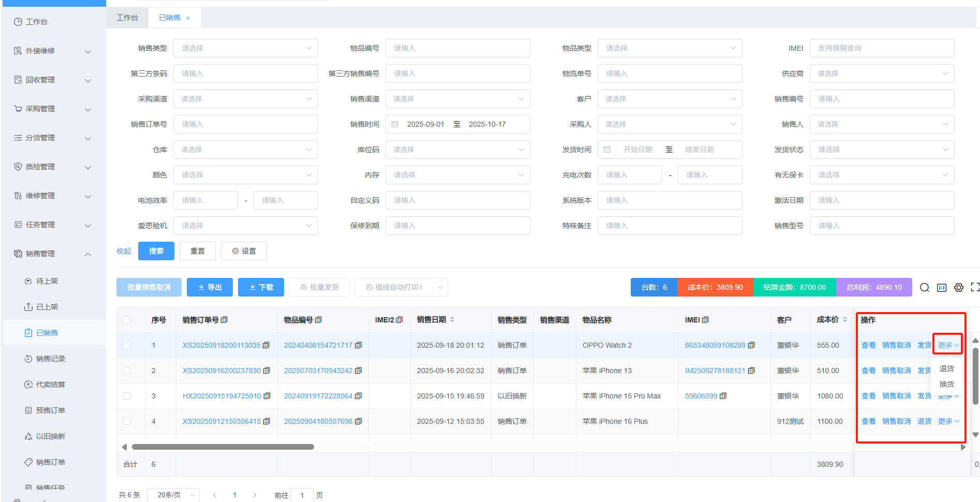
Task: Click the table density icon beside search
Action: tap(942, 288)
